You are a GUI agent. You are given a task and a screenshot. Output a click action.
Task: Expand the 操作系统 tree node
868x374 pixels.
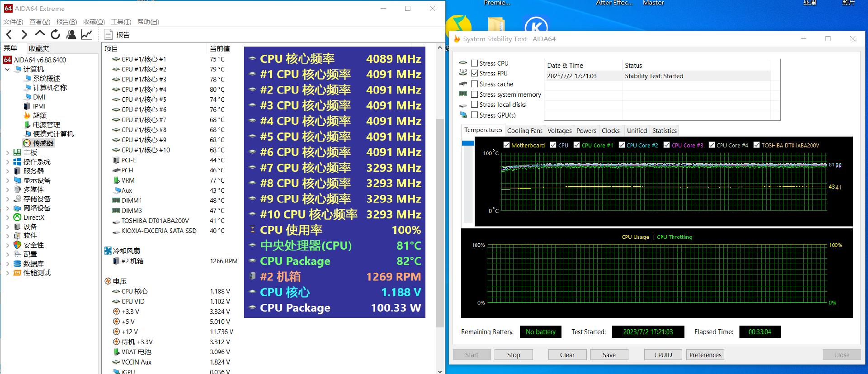click(x=7, y=162)
